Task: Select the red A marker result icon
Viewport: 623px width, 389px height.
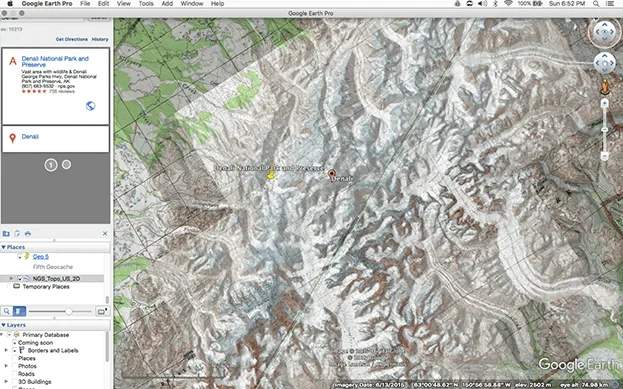Action: (x=13, y=61)
